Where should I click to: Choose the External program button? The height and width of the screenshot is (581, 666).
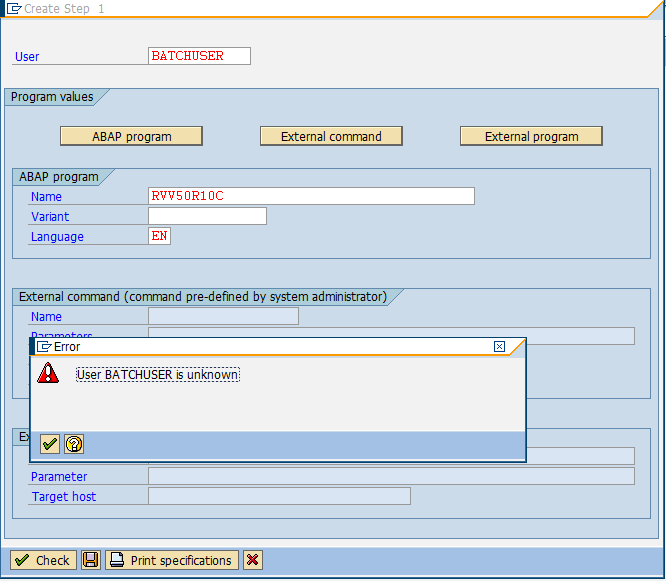coord(531,136)
